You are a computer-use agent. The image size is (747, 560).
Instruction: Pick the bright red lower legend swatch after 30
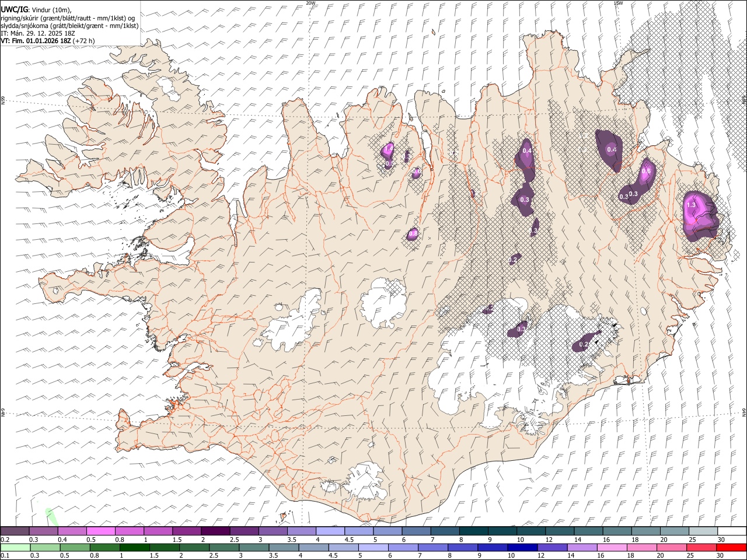coord(731,548)
